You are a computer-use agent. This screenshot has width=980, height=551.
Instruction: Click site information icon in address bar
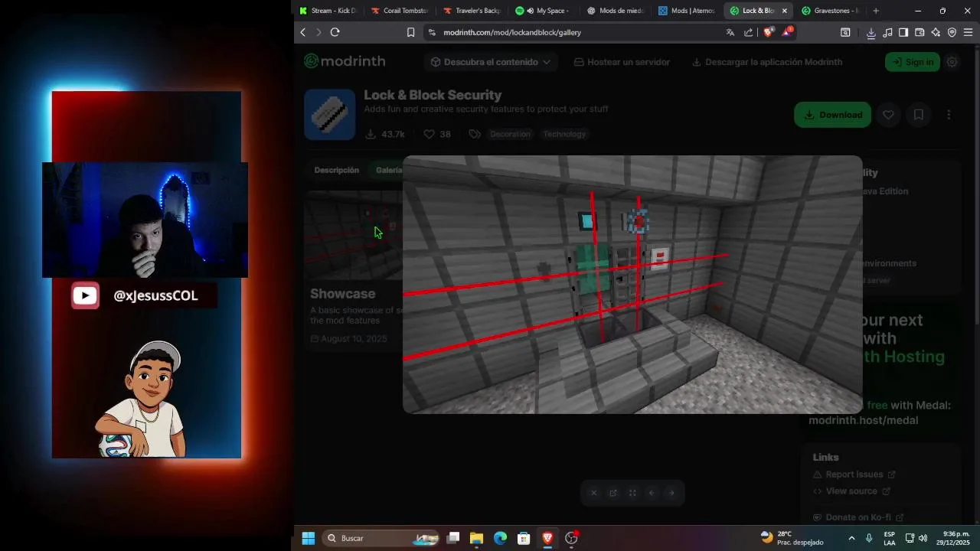coord(432,32)
